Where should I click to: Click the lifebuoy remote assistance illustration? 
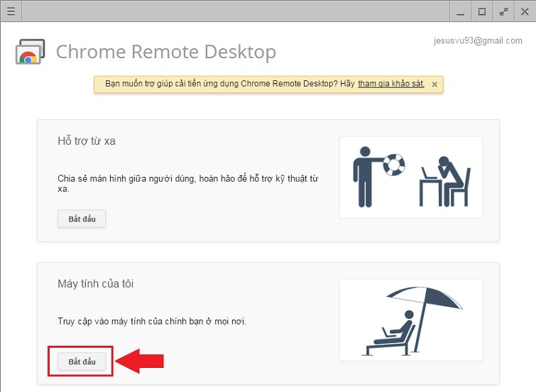pos(411,178)
